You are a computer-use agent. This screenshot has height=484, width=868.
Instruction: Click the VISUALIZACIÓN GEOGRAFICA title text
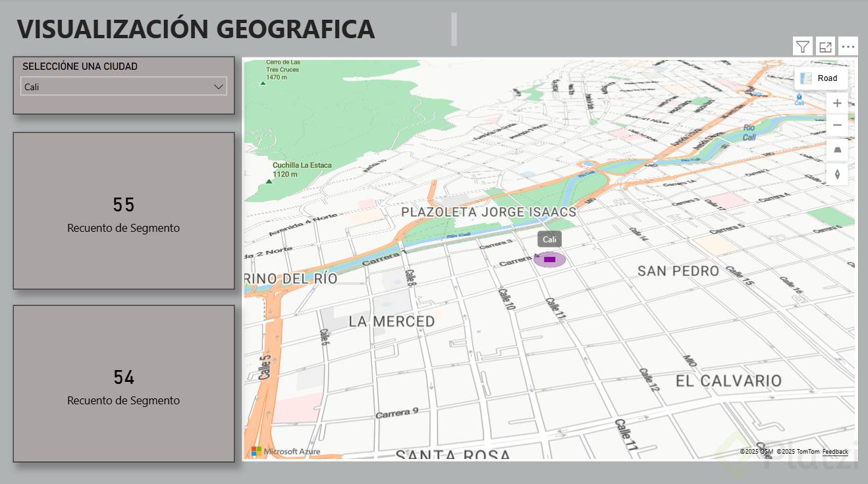coord(196,29)
